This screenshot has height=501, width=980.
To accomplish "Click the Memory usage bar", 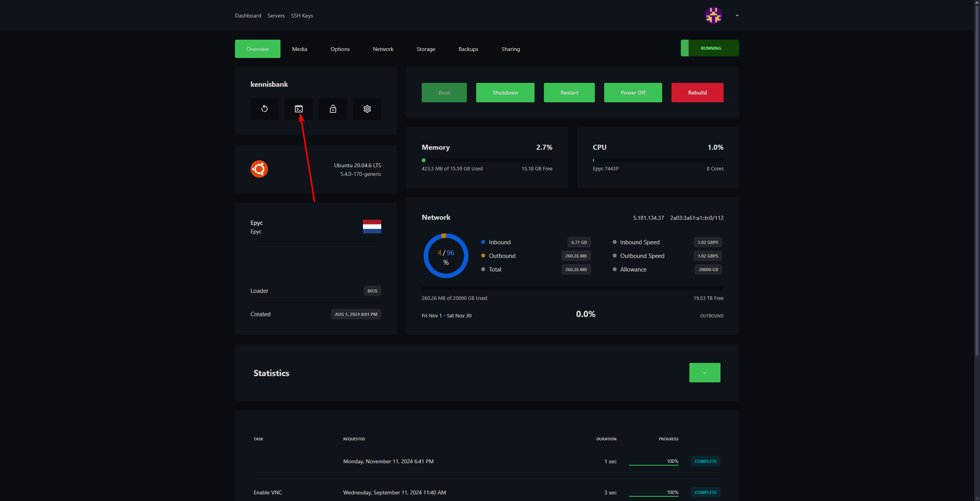I will (x=486, y=160).
